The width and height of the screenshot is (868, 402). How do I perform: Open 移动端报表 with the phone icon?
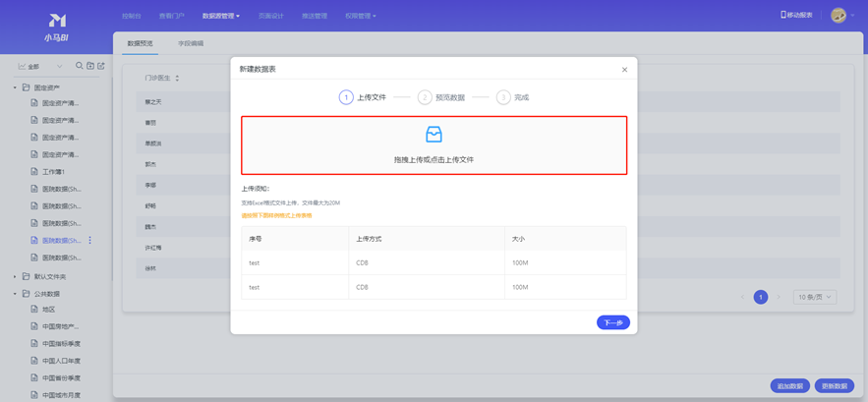tap(797, 15)
